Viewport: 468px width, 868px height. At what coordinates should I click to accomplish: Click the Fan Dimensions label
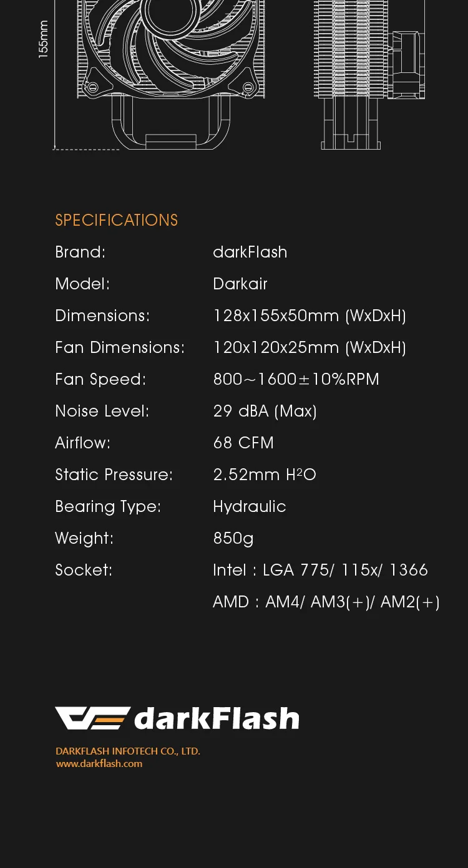coord(120,347)
